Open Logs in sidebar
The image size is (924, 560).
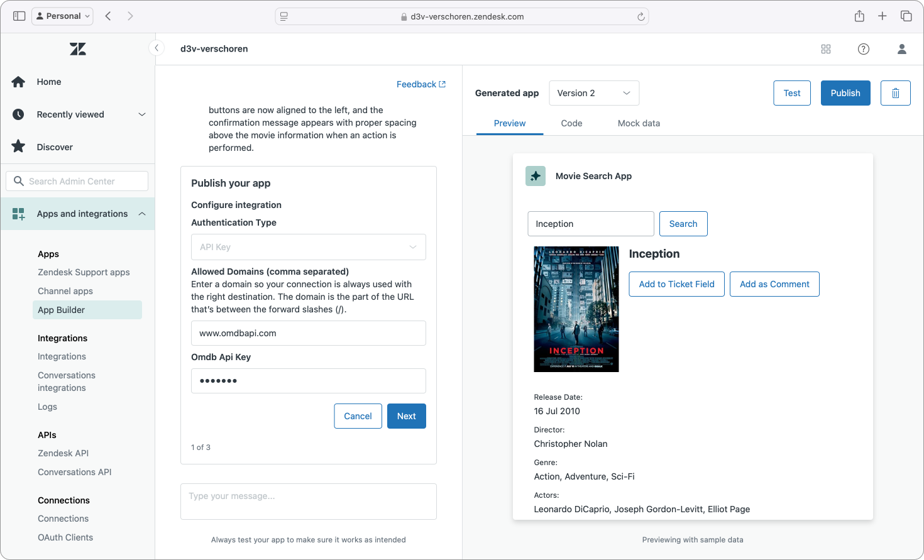(x=47, y=407)
